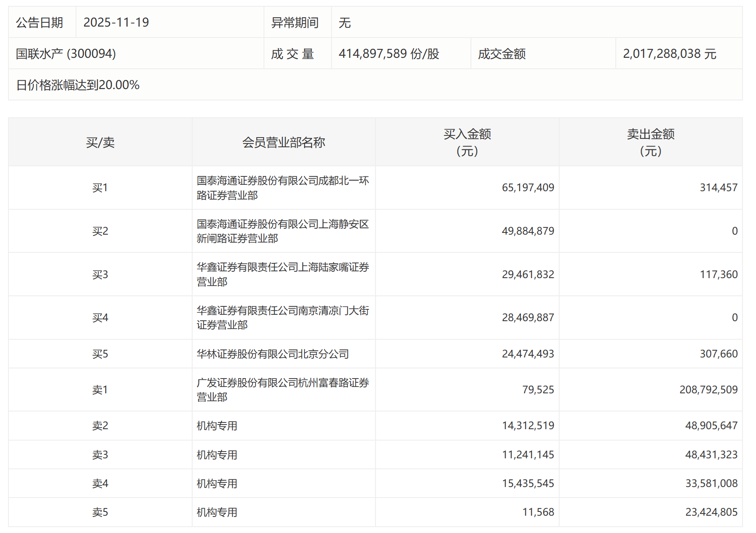Click the 买/卖 column header
756x533 pixels.
pos(100,142)
